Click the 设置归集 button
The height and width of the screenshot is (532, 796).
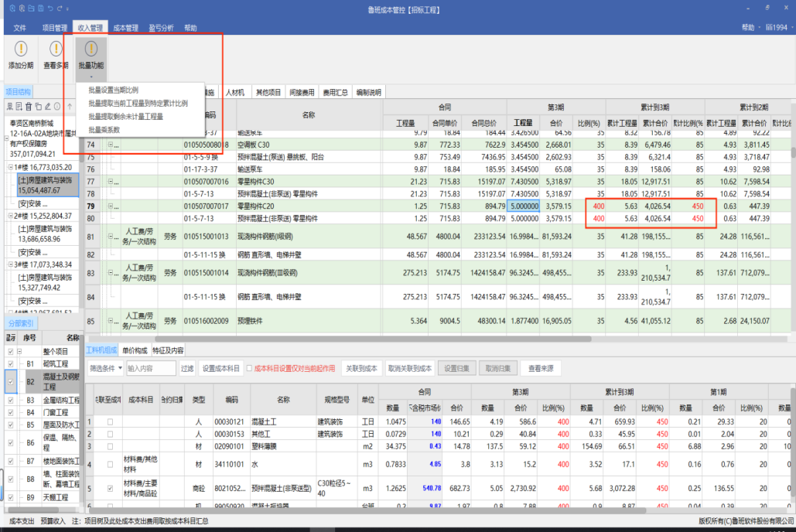[x=456, y=369]
